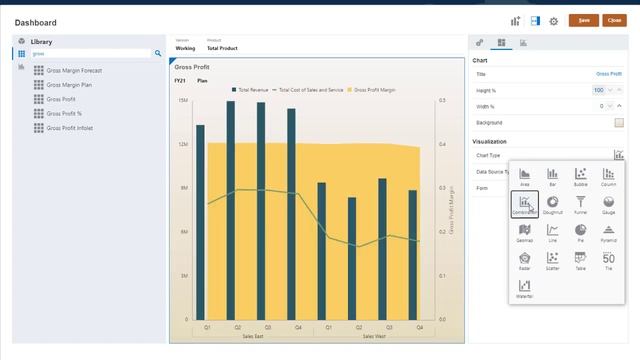Open the link properties tab
The height and width of the screenshot is (360, 640).
480,42
